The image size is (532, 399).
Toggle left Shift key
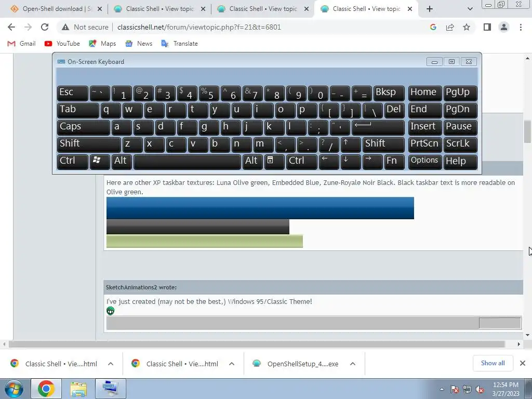tap(89, 144)
